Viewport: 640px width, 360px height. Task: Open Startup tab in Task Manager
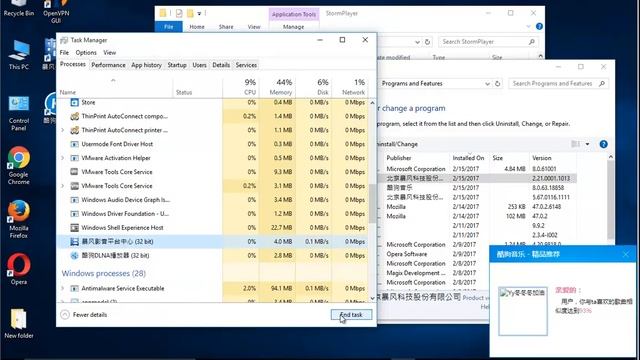point(177,65)
